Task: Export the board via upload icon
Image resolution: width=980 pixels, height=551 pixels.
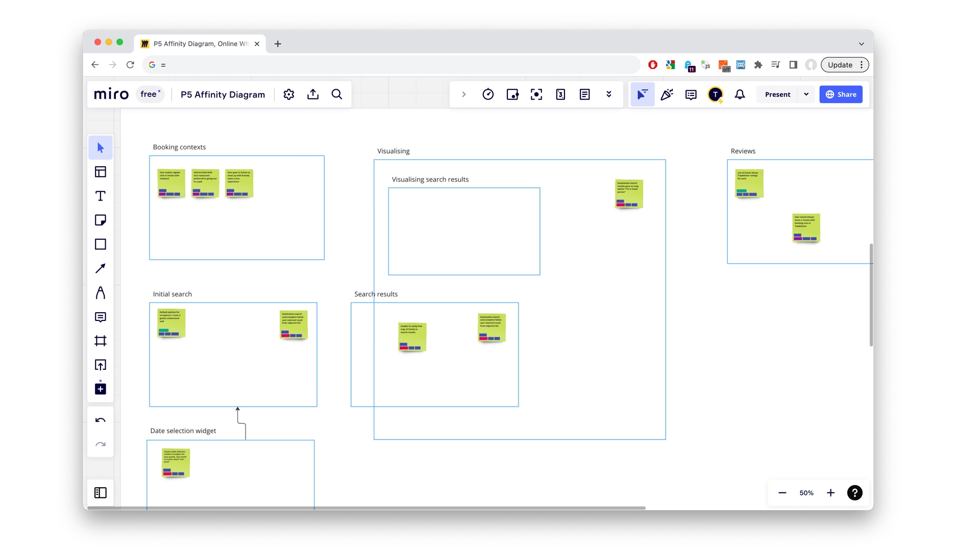Action: click(313, 94)
